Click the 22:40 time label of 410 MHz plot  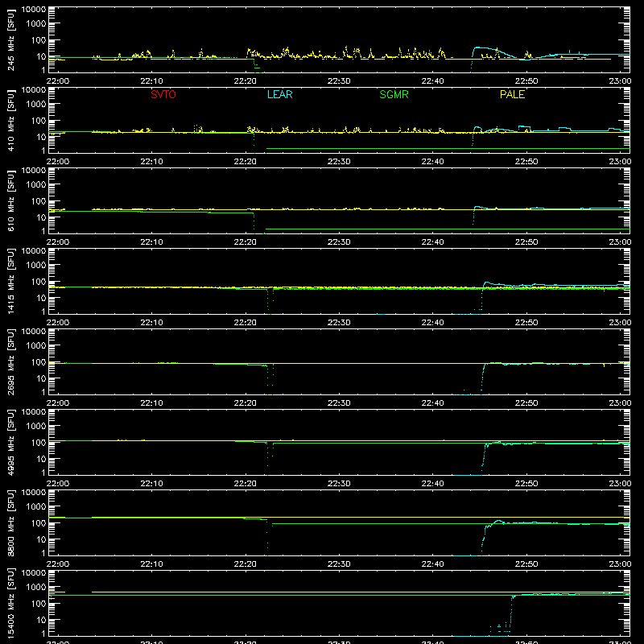[x=432, y=162]
